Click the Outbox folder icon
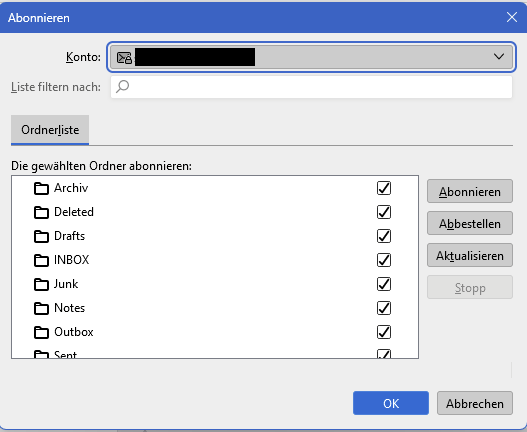This screenshot has height=432, width=527. (x=41, y=332)
